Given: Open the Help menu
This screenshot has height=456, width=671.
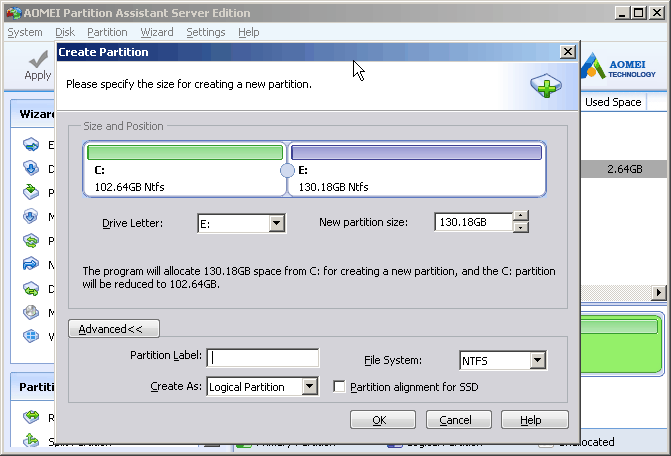Looking at the screenshot, I should (x=249, y=33).
